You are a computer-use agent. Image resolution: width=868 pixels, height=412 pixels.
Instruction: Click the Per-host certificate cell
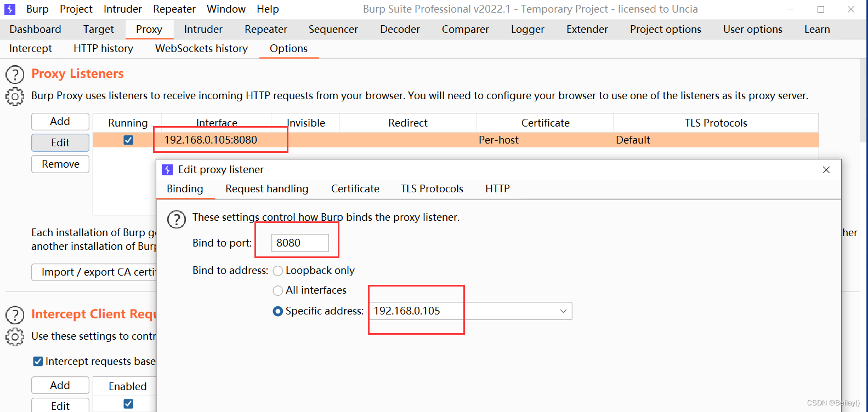click(x=545, y=140)
